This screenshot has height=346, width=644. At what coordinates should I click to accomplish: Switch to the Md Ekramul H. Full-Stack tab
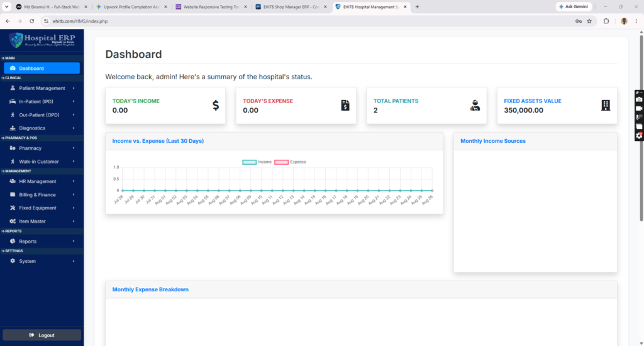[x=52, y=6]
